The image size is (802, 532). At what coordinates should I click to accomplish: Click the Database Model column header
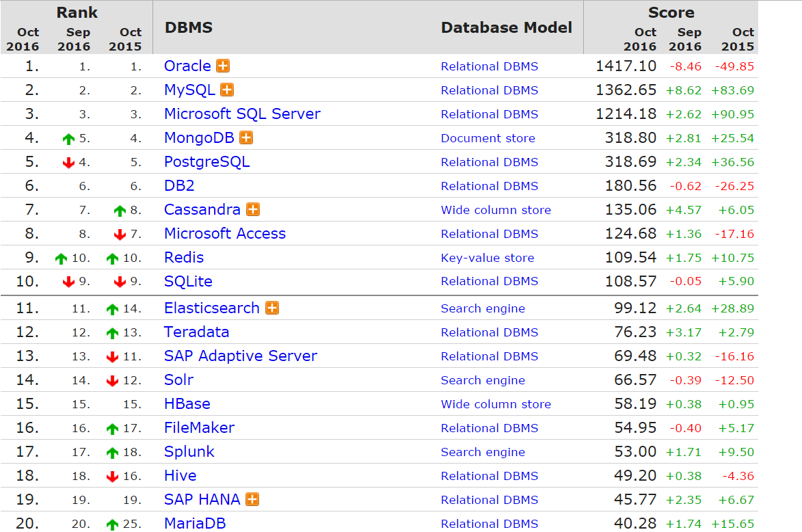click(x=507, y=27)
